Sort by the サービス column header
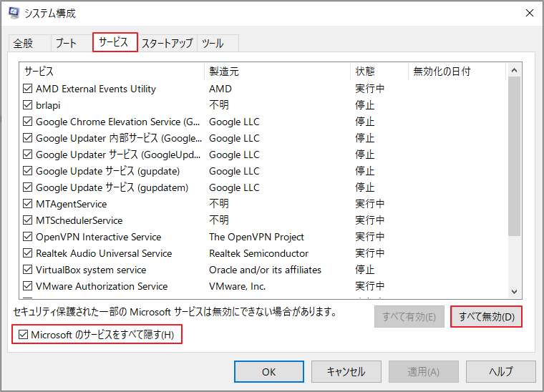This screenshot has width=544, height=392. point(112,72)
